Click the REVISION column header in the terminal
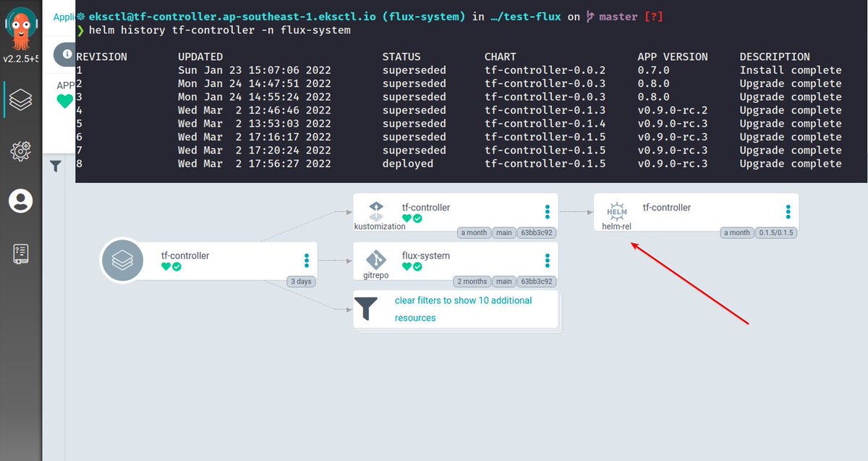The image size is (868, 461). (101, 56)
